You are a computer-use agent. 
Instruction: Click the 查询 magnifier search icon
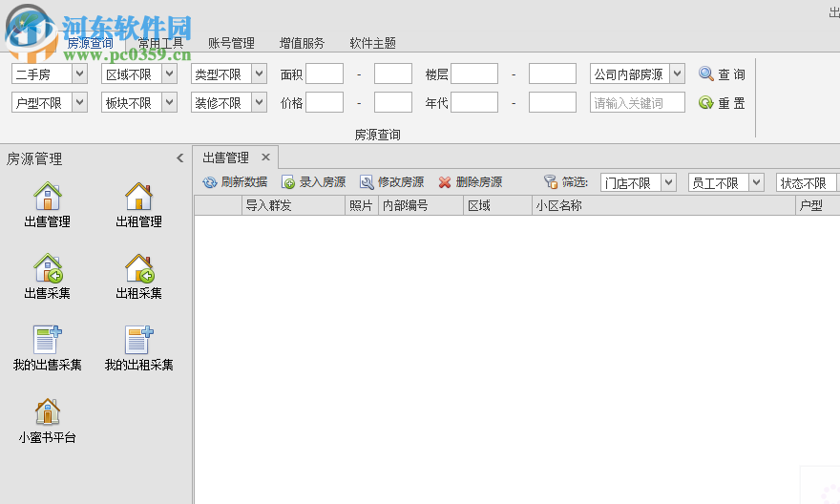click(x=706, y=73)
